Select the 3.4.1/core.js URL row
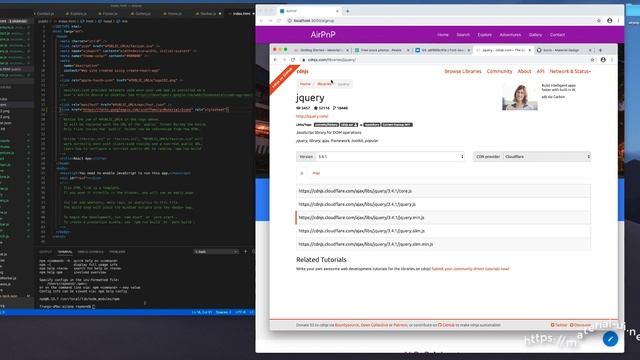 tap(443, 191)
